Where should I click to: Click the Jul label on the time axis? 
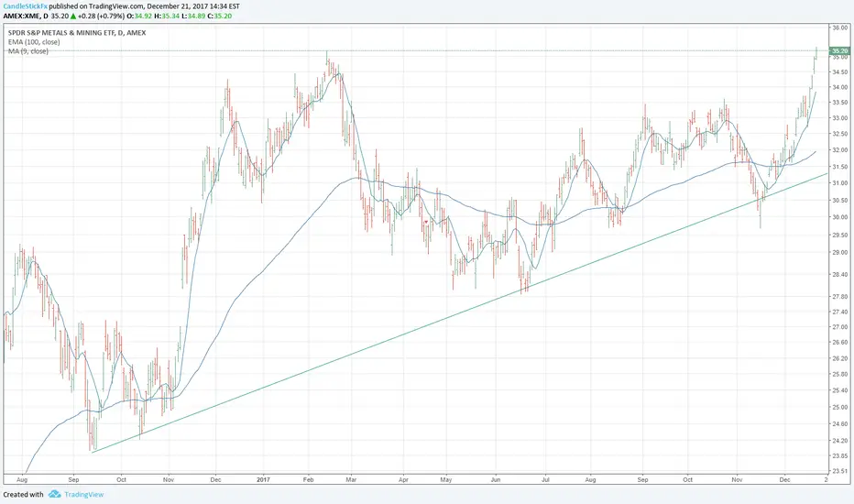tap(544, 480)
